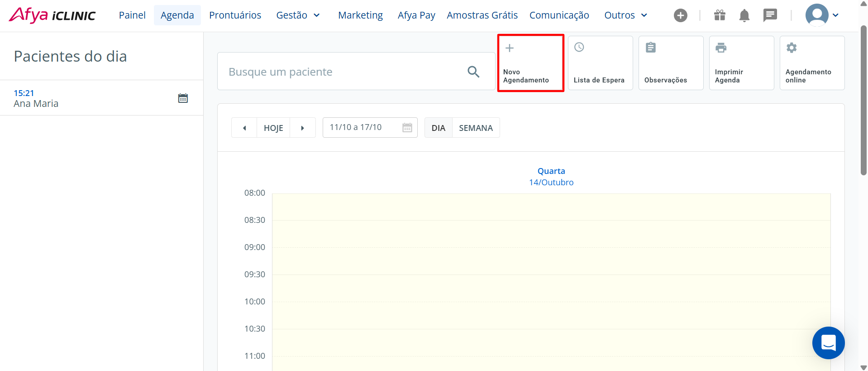The width and height of the screenshot is (868, 371).
Task: Click Imprimir Agenda
Action: (741, 63)
